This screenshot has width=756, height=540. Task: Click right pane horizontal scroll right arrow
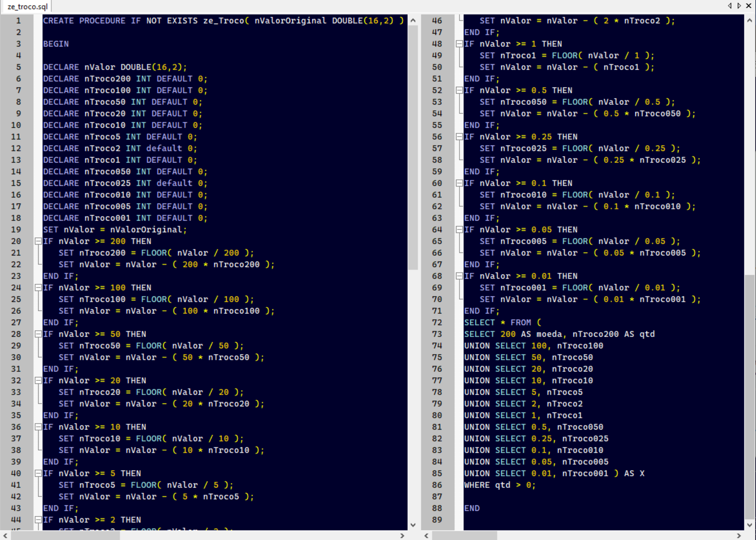pyautogui.click(x=739, y=536)
